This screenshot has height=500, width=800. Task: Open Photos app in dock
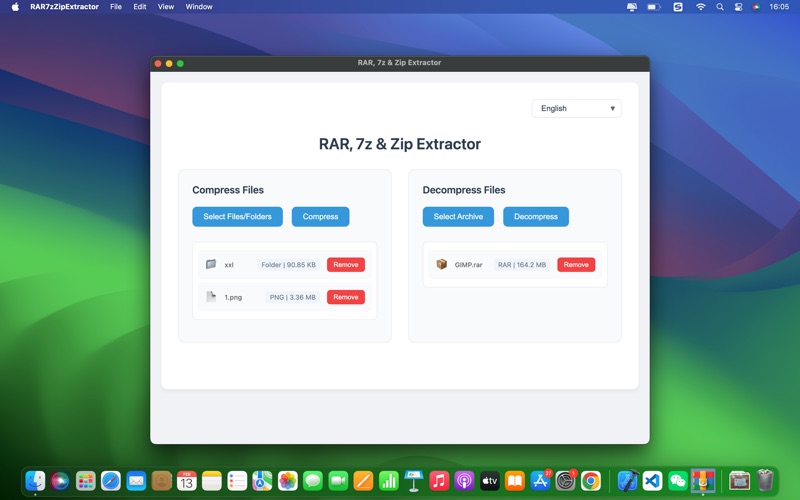click(288, 481)
